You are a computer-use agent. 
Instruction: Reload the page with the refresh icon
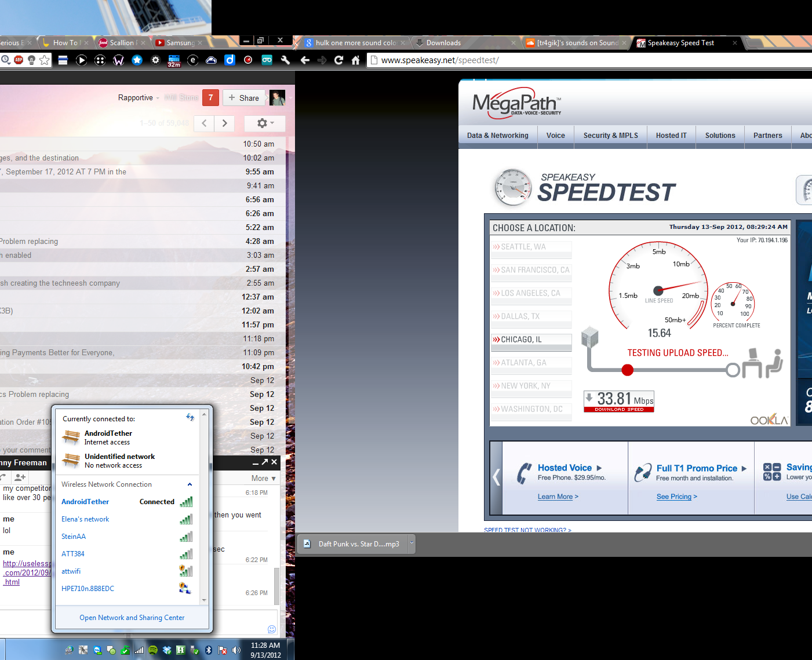(x=339, y=60)
